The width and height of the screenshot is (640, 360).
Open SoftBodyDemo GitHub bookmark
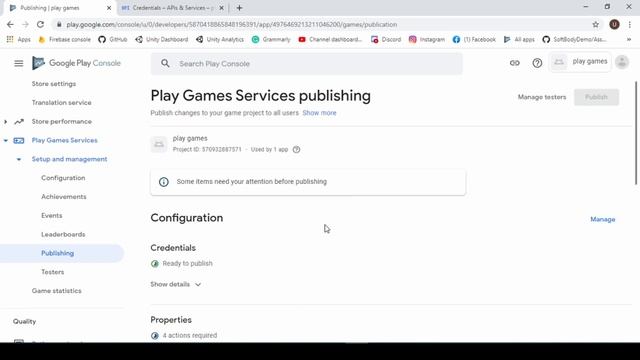click(574, 39)
